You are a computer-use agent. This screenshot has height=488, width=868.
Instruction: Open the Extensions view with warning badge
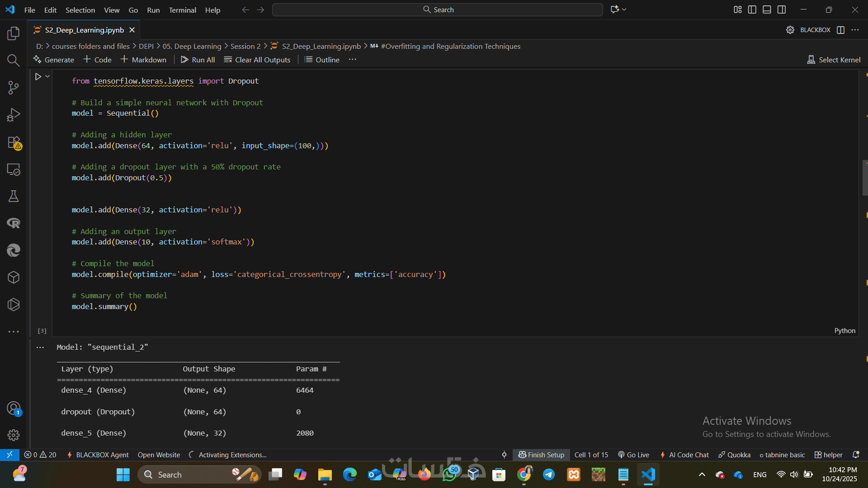click(14, 142)
